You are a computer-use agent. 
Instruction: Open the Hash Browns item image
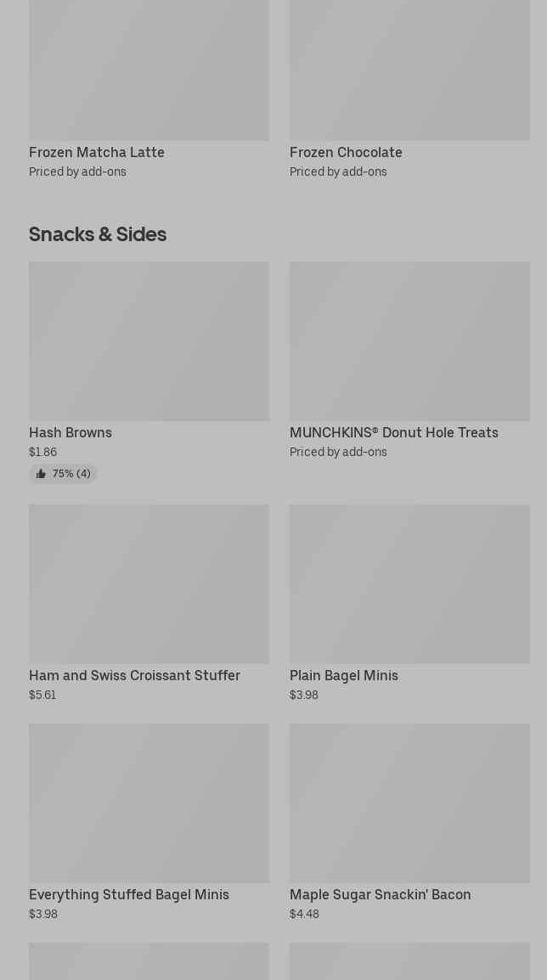pos(149,341)
